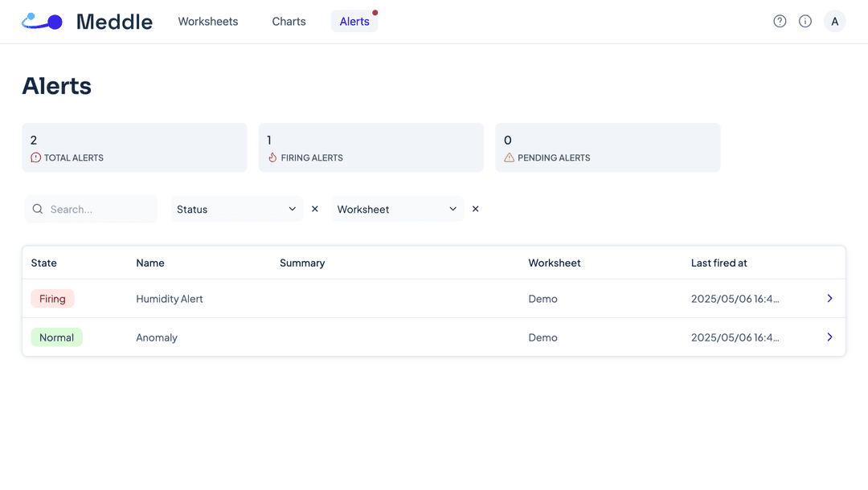The width and height of the screenshot is (868, 490).
Task: Open the help question mark icon
Action: click(x=780, y=21)
